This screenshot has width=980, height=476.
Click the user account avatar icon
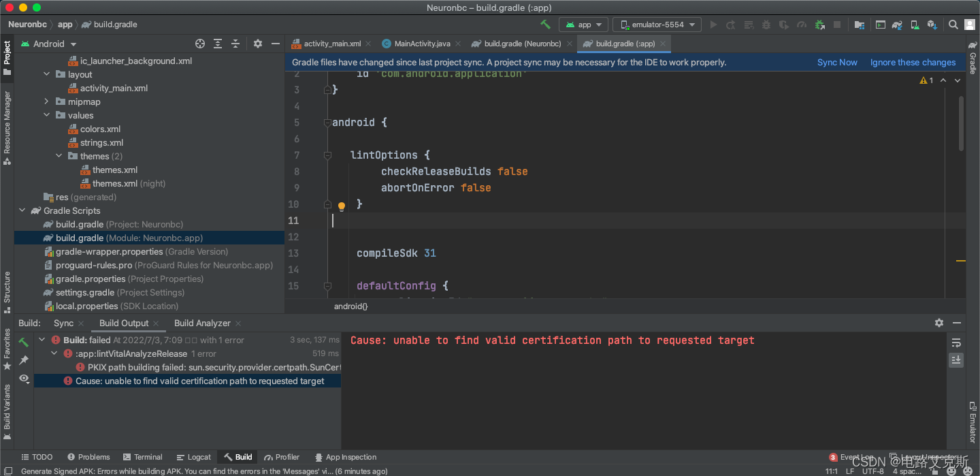coord(970,25)
